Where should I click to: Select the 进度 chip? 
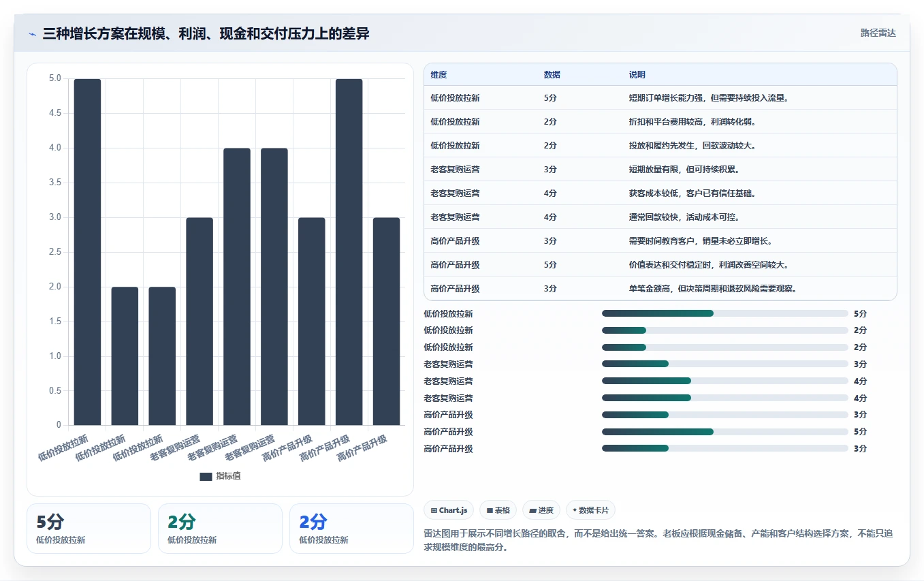(541, 510)
